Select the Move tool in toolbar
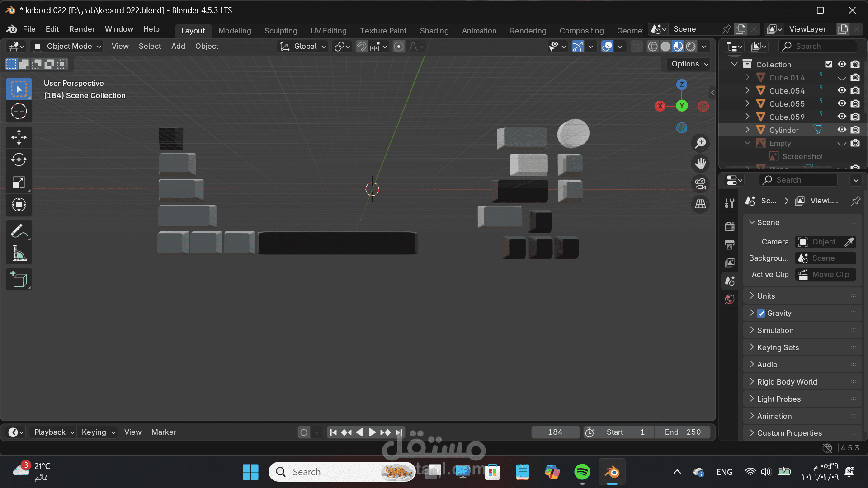 click(19, 137)
